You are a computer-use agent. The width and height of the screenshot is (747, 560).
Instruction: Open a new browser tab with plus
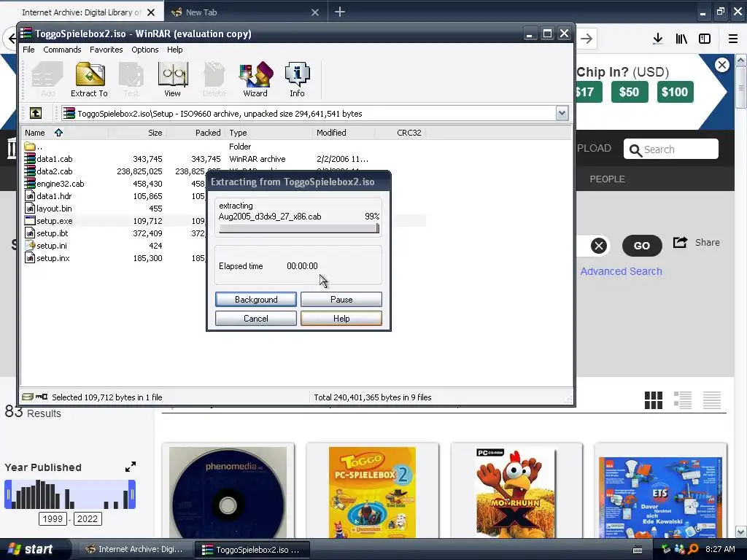point(340,12)
